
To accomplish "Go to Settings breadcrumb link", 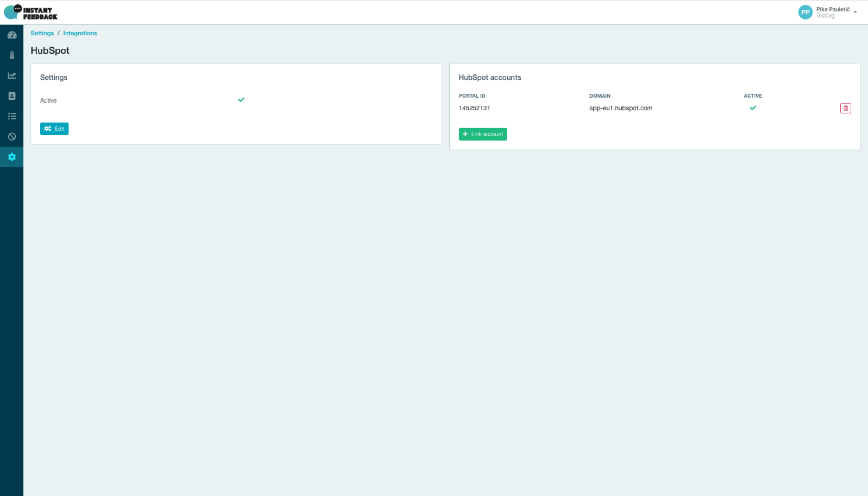I will tap(42, 33).
